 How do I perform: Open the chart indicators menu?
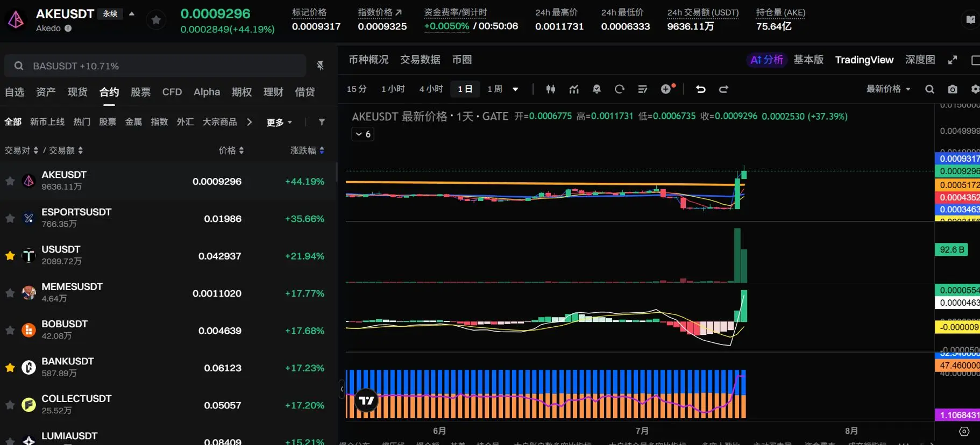click(574, 89)
